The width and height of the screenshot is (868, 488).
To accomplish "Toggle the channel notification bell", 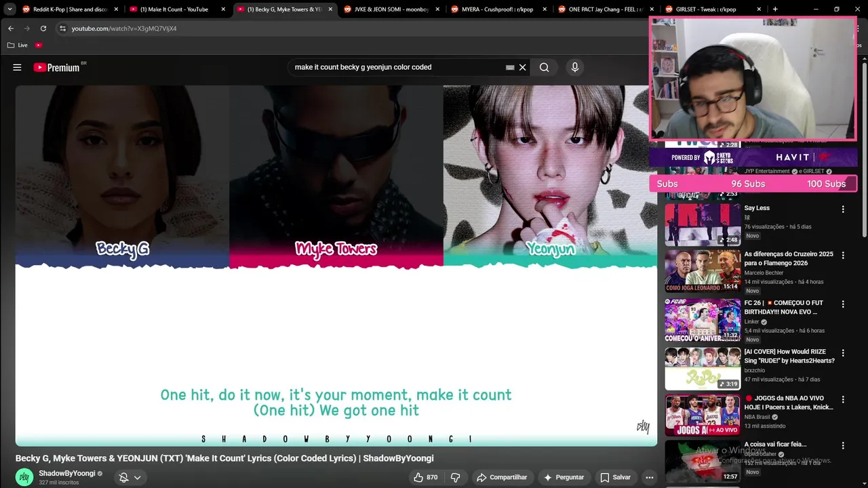I will pyautogui.click(x=123, y=477).
